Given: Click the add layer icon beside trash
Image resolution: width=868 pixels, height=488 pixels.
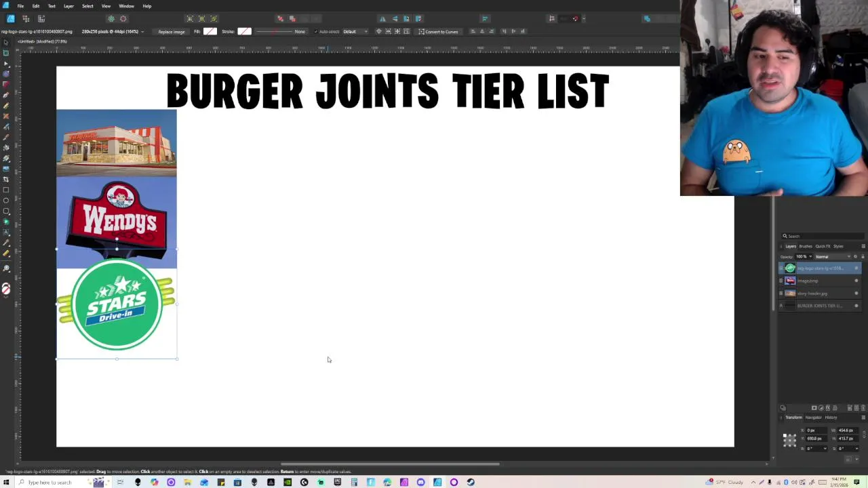Looking at the screenshot, I should pos(856,408).
